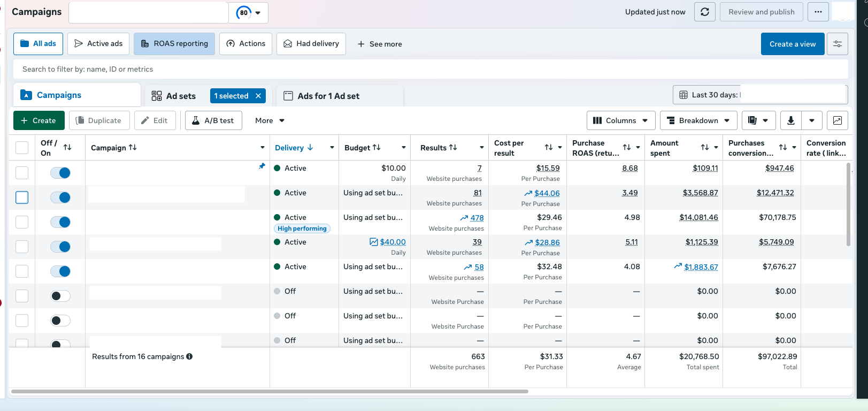Sort by Budget column arrows

pos(377,147)
